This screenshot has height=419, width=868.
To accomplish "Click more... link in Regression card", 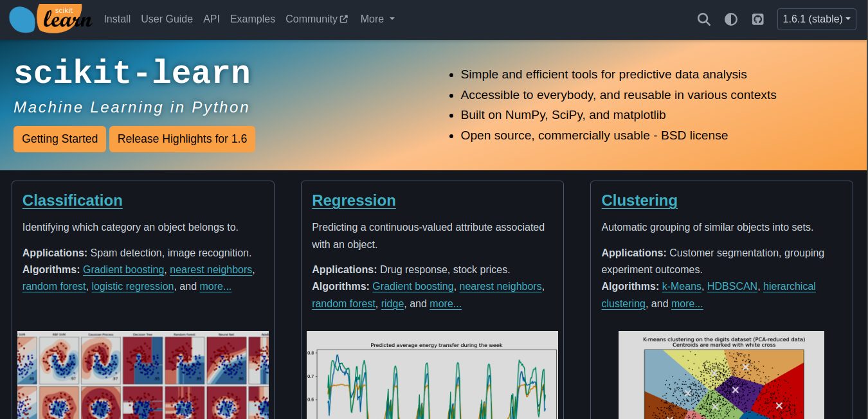I will click(x=446, y=303).
